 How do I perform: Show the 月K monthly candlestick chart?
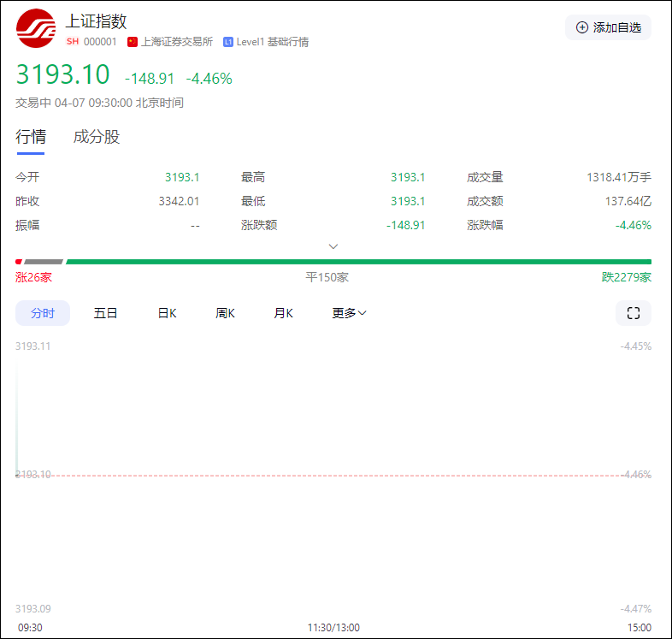tap(283, 313)
